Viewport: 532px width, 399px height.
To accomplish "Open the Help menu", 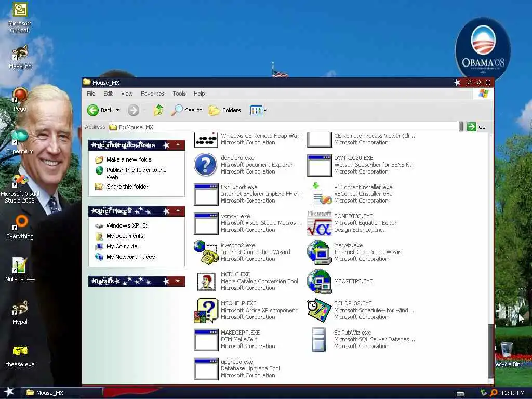I will tap(199, 94).
